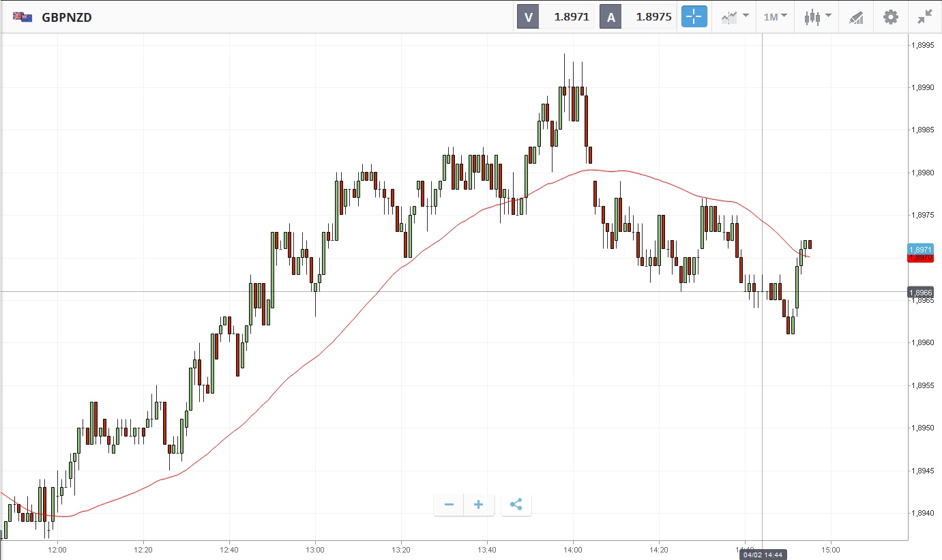Click the 1,8990 price axis label
Viewport: 942px width, 560px height.
coord(923,88)
